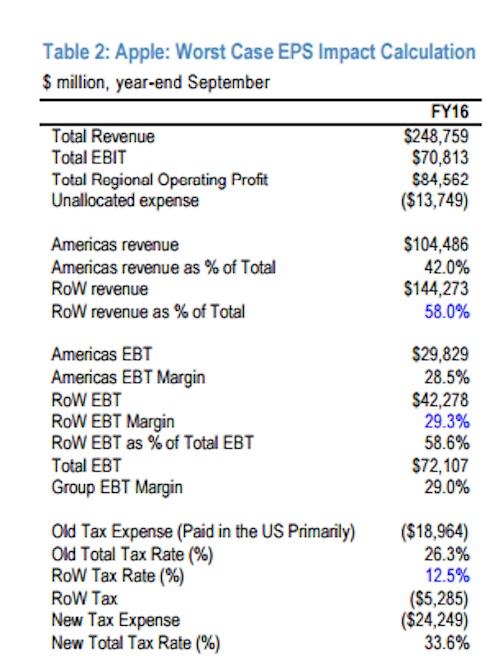Click the RoW revenue value $144,273

(436, 289)
